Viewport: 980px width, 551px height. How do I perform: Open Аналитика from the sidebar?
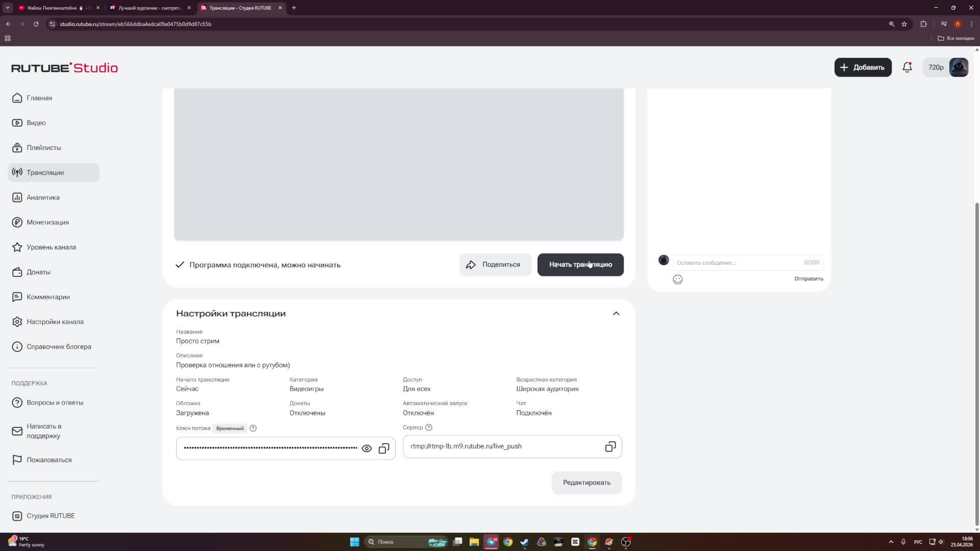43,197
